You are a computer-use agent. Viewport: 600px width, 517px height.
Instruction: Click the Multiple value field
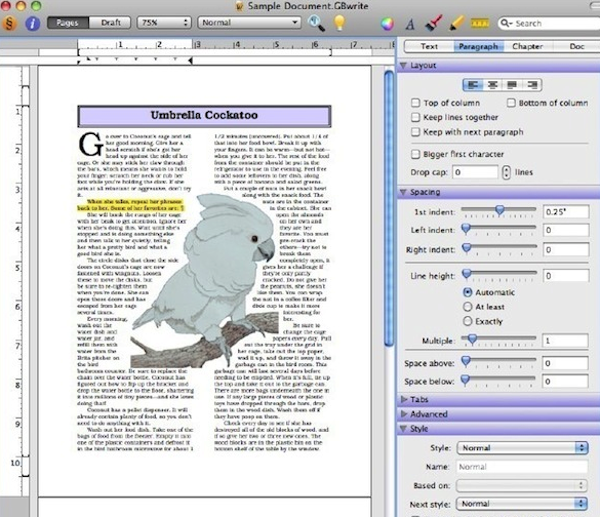pos(565,341)
